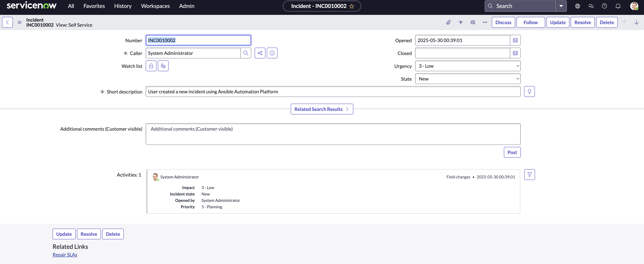644x264 pixels.
Task: Click the Repair SLAs link
Action: click(65, 255)
